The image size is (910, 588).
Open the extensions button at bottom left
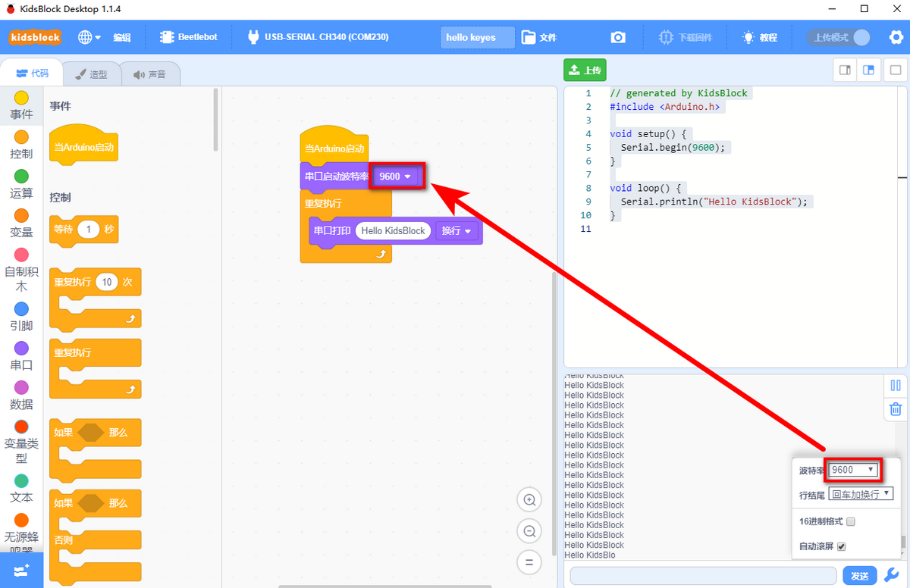[x=21, y=570]
